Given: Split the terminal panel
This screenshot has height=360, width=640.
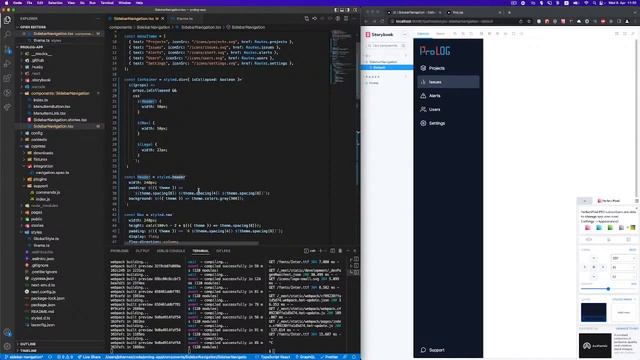Looking at the screenshot, I should pyautogui.click(x=332, y=251).
